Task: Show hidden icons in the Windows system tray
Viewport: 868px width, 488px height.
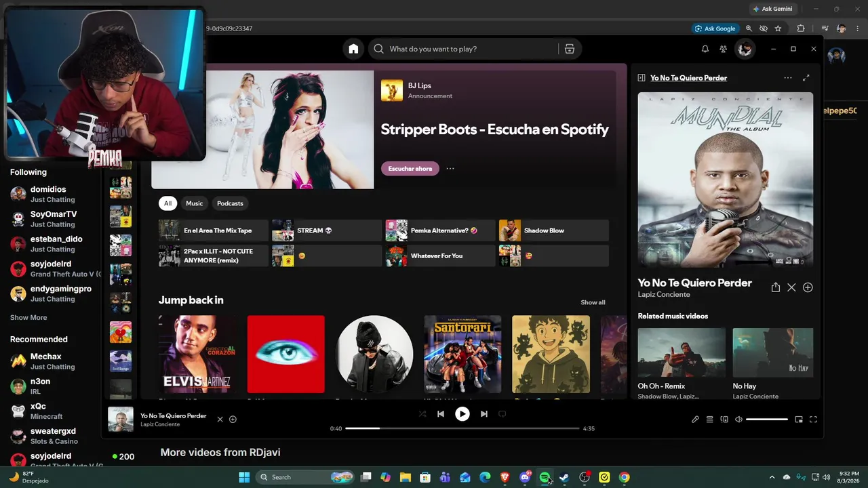Action: point(772,477)
